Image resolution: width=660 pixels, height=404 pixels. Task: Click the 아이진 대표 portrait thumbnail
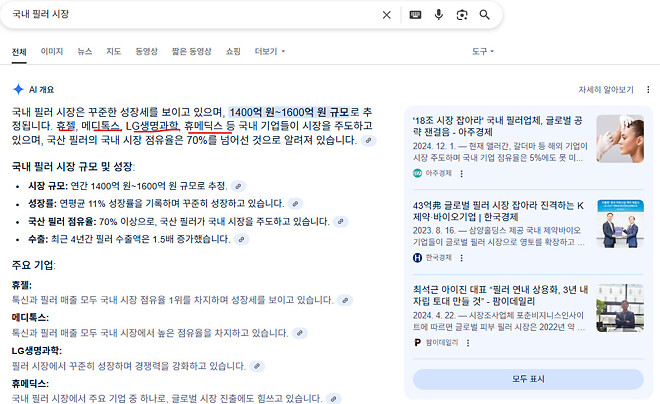[620, 308]
